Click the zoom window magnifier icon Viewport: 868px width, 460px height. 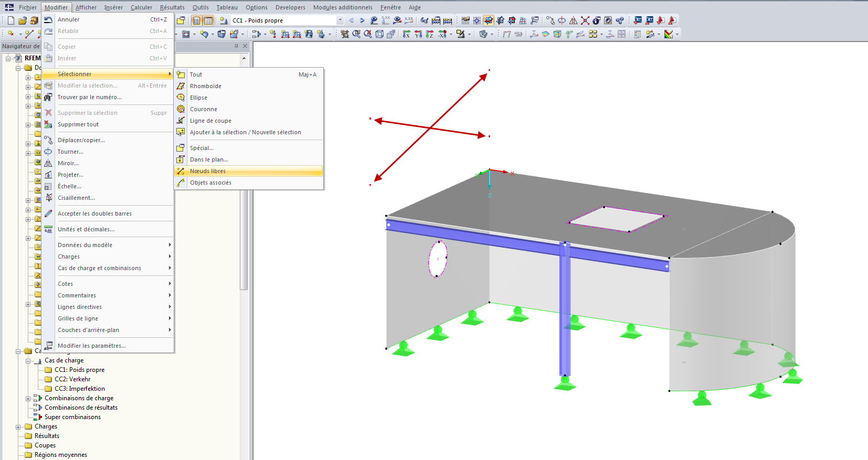(x=356, y=34)
